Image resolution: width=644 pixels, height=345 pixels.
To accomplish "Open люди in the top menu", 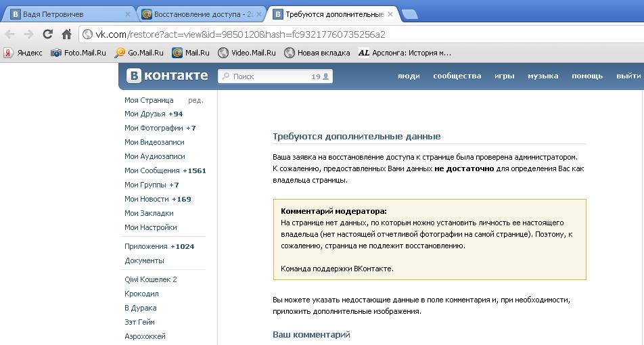I will 409,76.
